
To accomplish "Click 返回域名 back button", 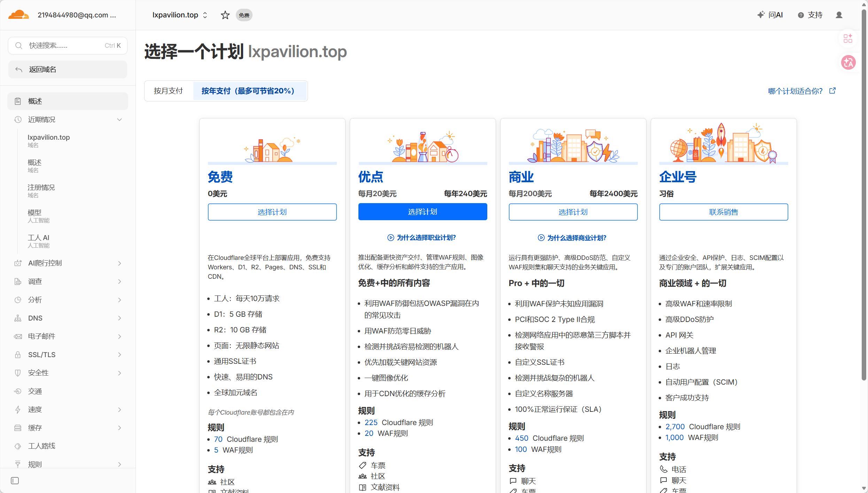I will click(x=68, y=70).
